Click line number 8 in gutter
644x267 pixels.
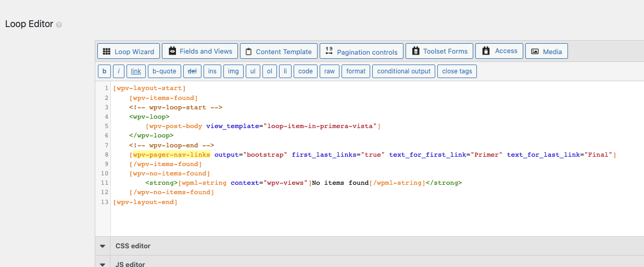(107, 155)
